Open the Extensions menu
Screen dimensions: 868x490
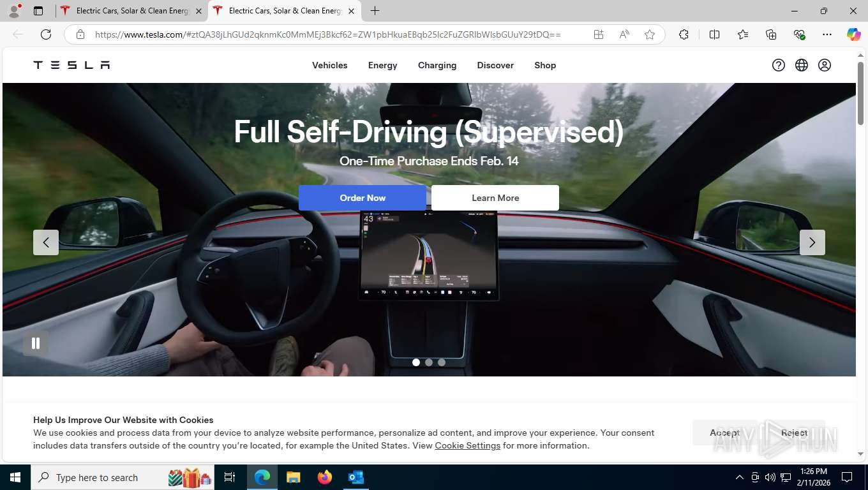pyautogui.click(x=684, y=34)
